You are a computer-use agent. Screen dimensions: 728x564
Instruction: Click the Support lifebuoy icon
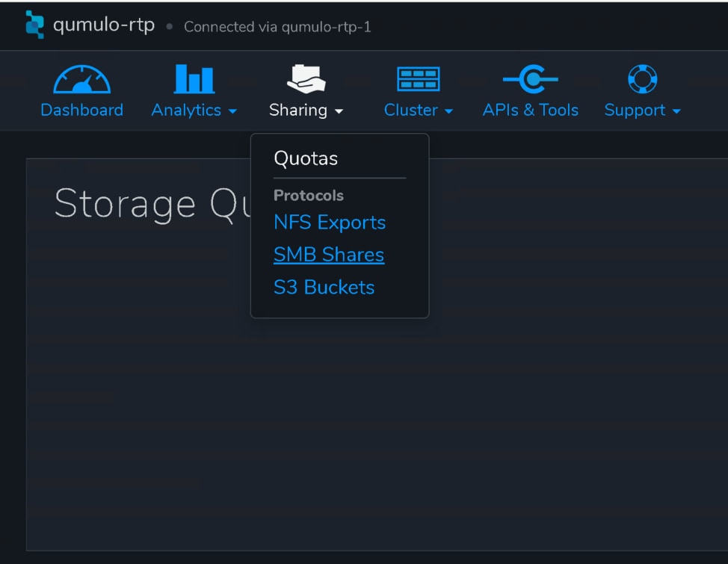(x=643, y=79)
